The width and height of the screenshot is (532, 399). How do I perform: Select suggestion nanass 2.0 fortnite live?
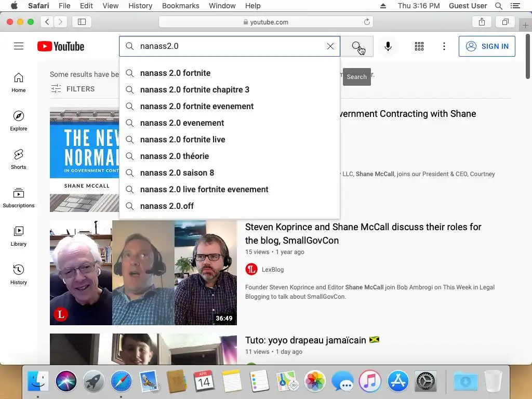point(229,139)
